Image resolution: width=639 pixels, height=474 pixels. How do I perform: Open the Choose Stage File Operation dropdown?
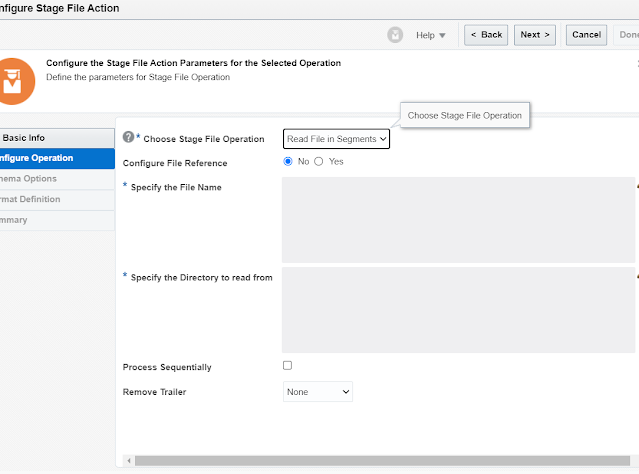point(336,139)
